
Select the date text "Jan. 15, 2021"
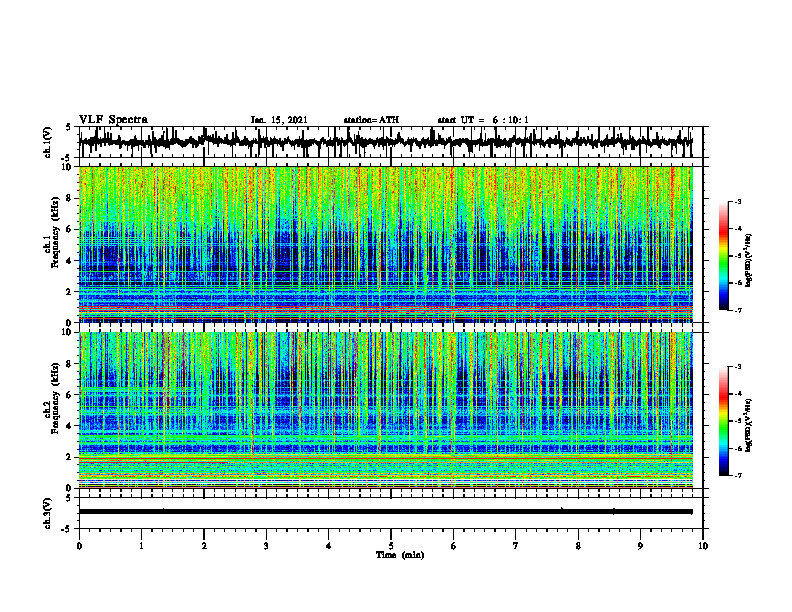tap(279, 120)
